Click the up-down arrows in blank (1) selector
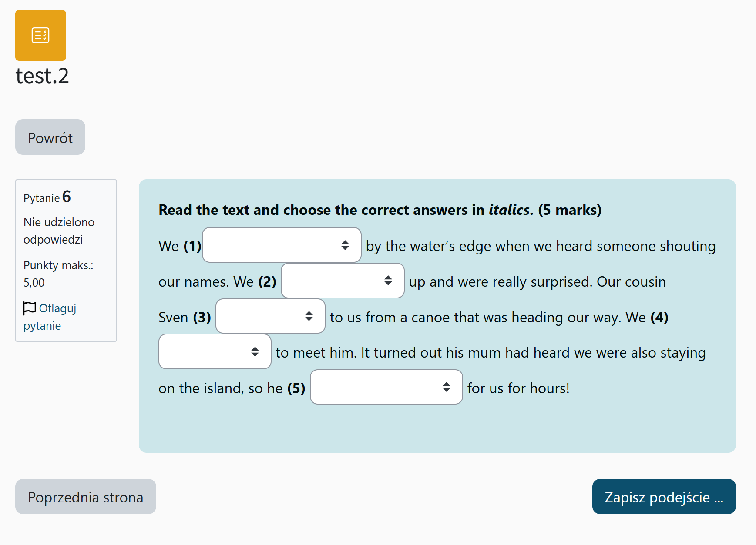 [x=345, y=245]
